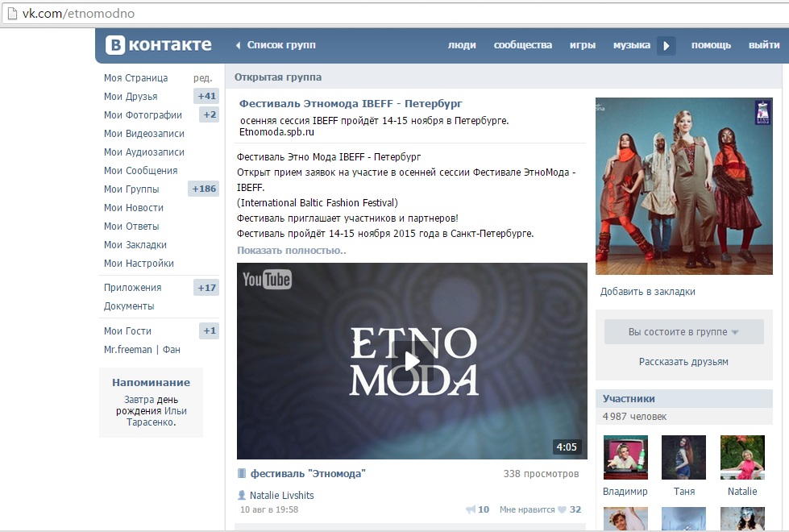Open игры in top navigation
The height and width of the screenshot is (532, 789).
(x=583, y=45)
